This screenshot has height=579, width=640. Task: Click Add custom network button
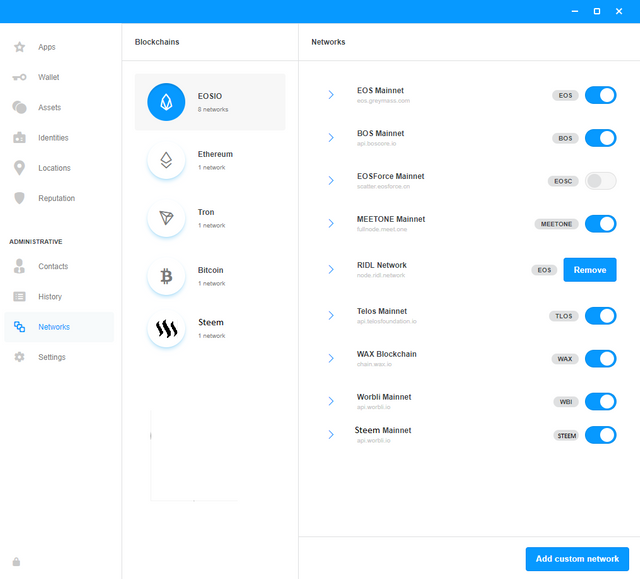point(577,559)
